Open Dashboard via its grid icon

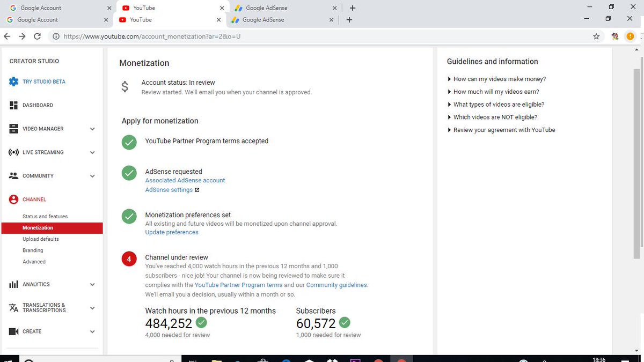tap(14, 105)
